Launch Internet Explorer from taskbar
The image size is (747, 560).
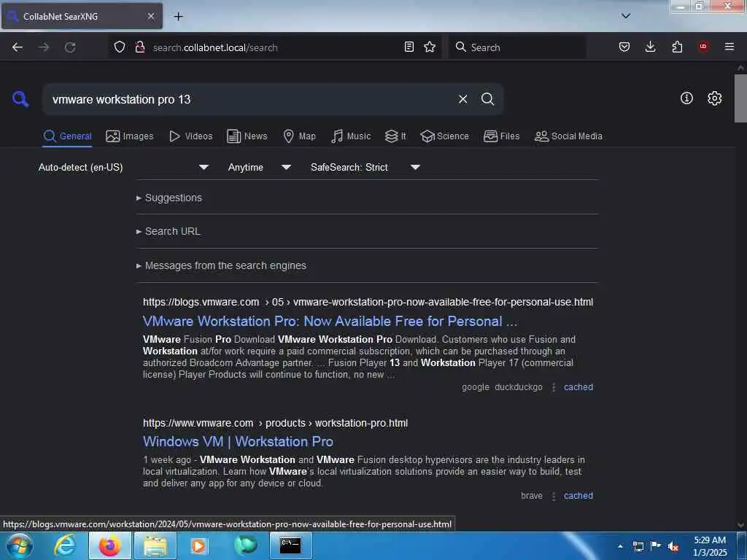[64, 545]
